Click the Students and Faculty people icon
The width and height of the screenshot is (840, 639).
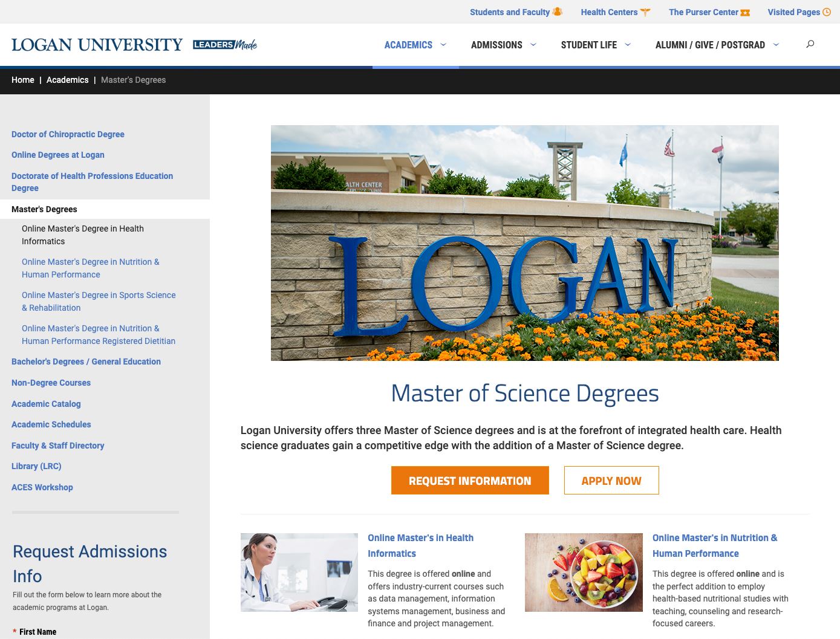coord(558,11)
